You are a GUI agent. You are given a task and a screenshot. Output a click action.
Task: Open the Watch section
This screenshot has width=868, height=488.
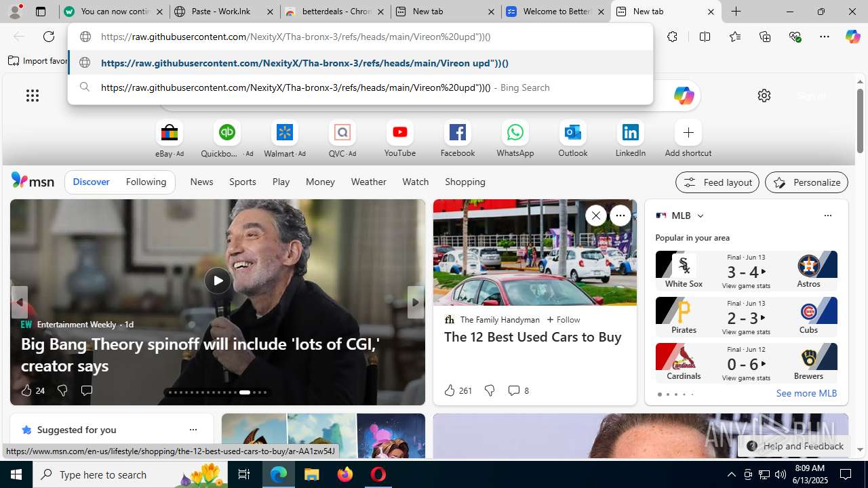[416, 182]
